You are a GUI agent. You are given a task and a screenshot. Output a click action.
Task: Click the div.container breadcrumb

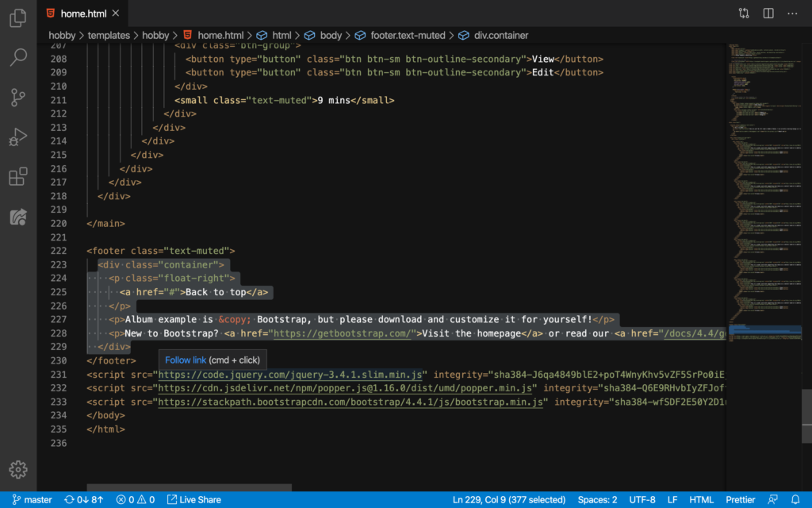click(501, 35)
